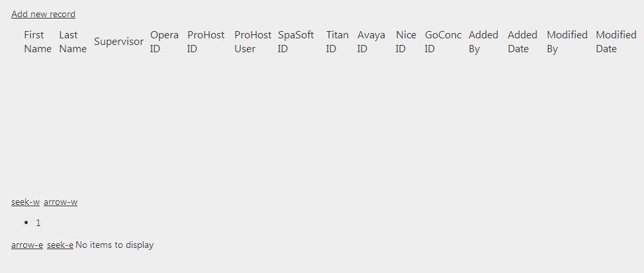Sort by Added By column header
Screen dimensions: 644x273
tap(483, 42)
